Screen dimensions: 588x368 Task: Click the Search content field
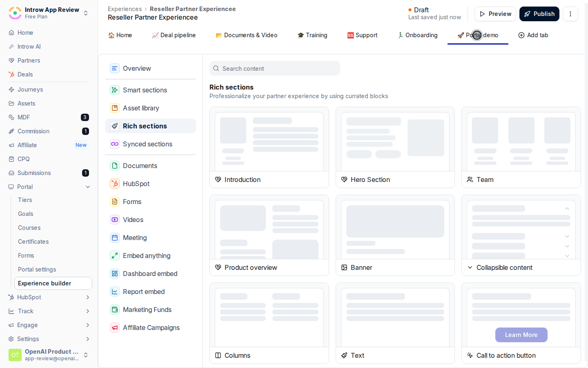point(275,68)
